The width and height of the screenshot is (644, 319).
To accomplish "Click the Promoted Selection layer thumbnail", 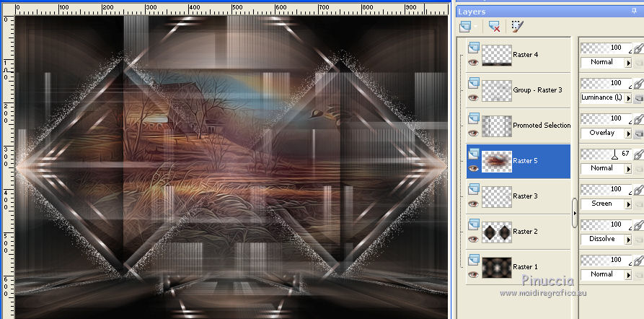I will click(497, 126).
